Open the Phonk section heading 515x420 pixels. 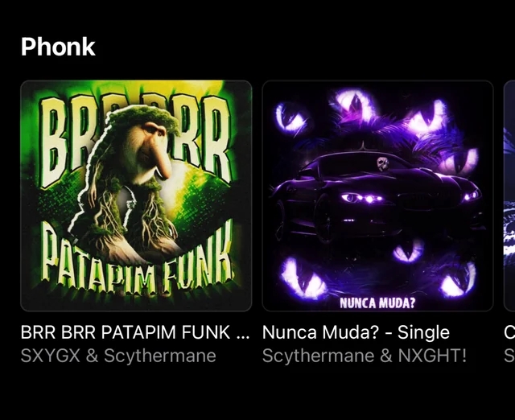pyautogui.click(x=58, y=47)
